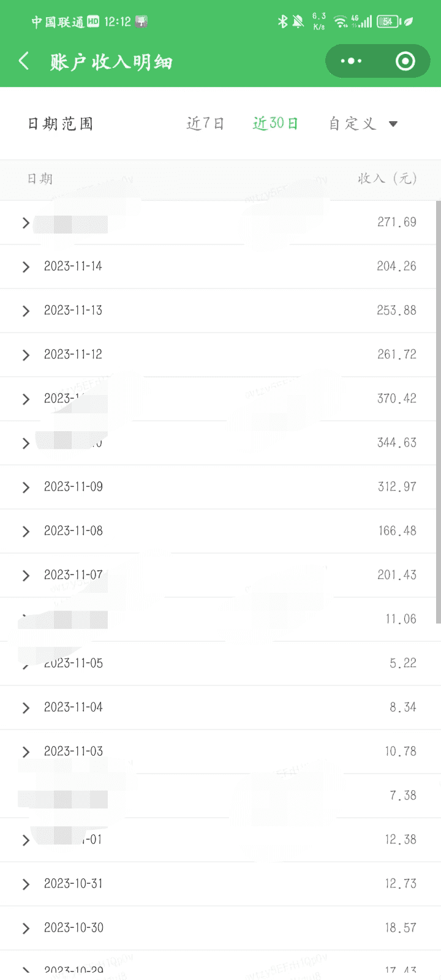Tap the muted bell notification icon
441x980 pixels.
[x=298, y=22]
